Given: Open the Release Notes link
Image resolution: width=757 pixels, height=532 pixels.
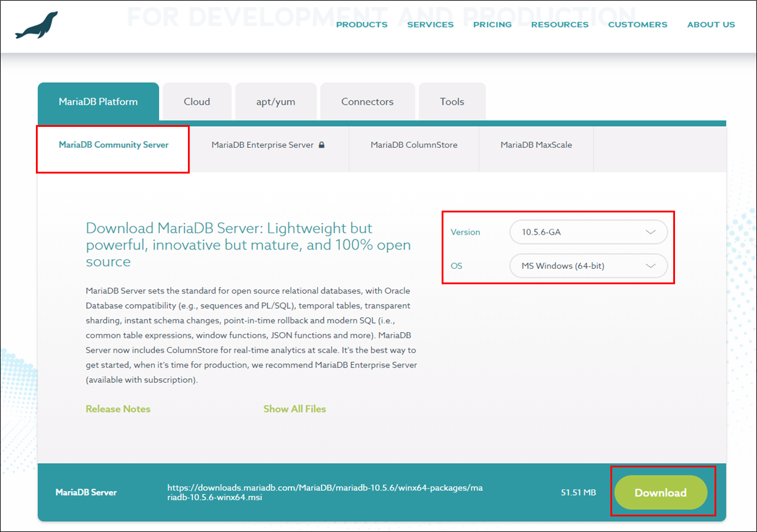Looking at the screenshot, I should 118,409.
